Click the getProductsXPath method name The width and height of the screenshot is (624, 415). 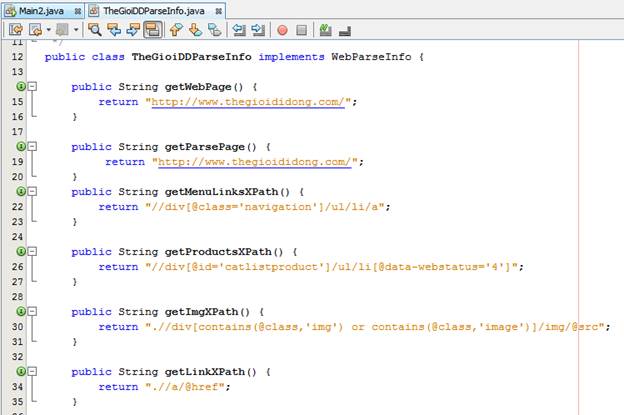pyautogui.click(x=218, y=252)
